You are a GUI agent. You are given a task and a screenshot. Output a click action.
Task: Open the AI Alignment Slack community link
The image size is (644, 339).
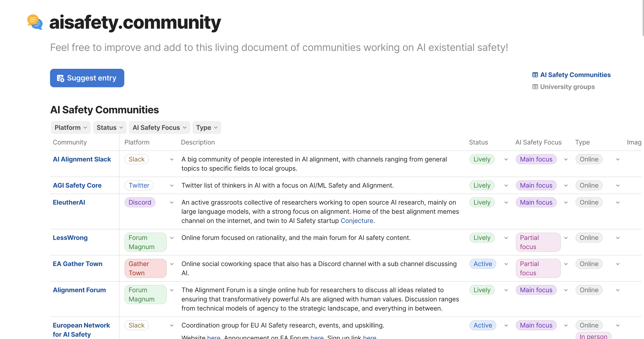[82, 159]
